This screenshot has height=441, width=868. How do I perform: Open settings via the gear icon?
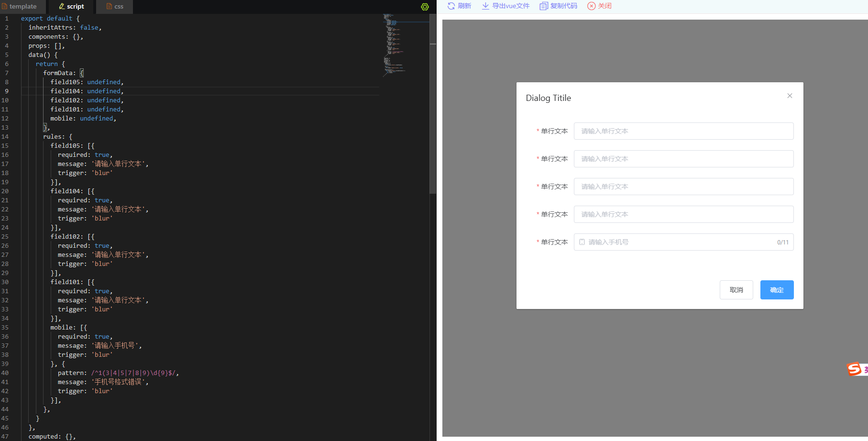425,7
